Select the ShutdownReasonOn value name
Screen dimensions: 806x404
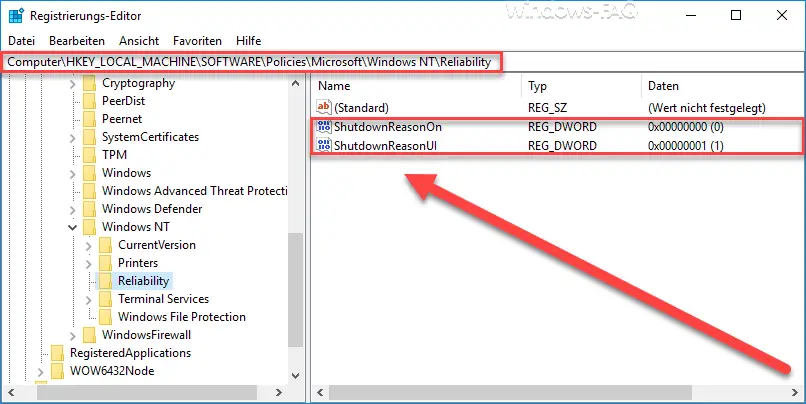click(388, 126)
